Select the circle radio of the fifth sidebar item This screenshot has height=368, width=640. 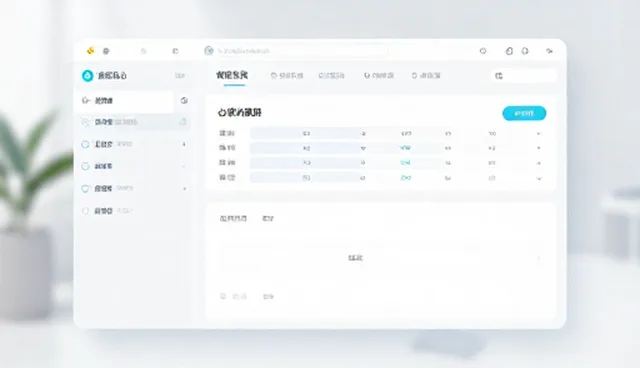point(85,188)
